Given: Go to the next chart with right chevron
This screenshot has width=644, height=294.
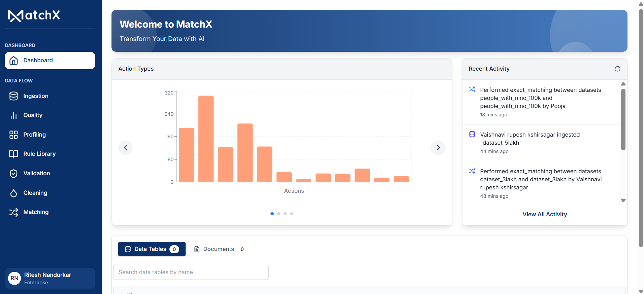Looking at the screenshot, I should 438,148.
